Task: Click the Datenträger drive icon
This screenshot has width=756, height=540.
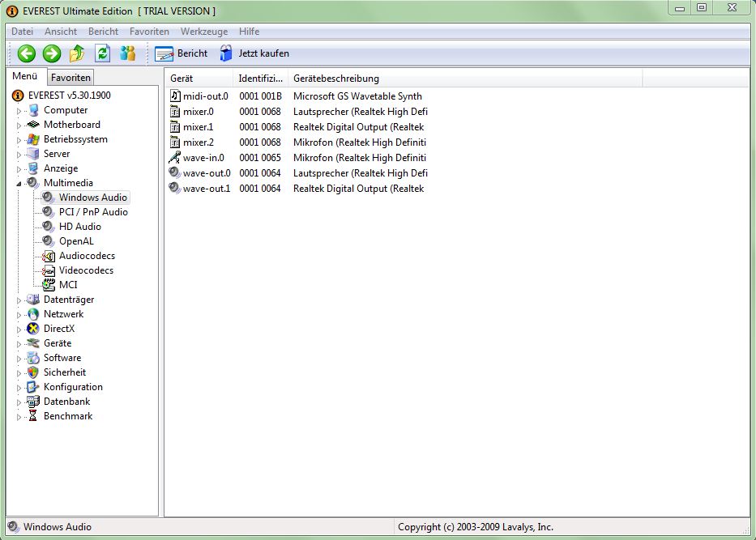Action: click(x=33, y=300)
